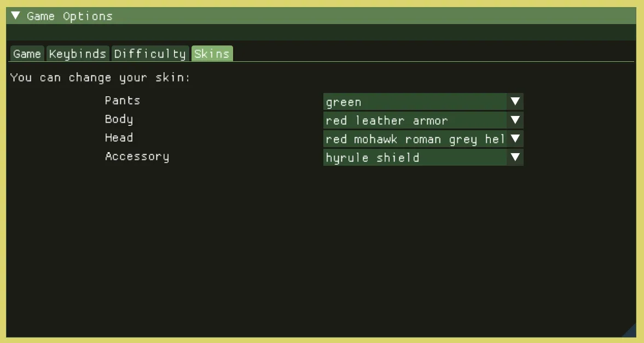
Task: Open the Body combo showing red leather armor
Action: coord(416,120)
